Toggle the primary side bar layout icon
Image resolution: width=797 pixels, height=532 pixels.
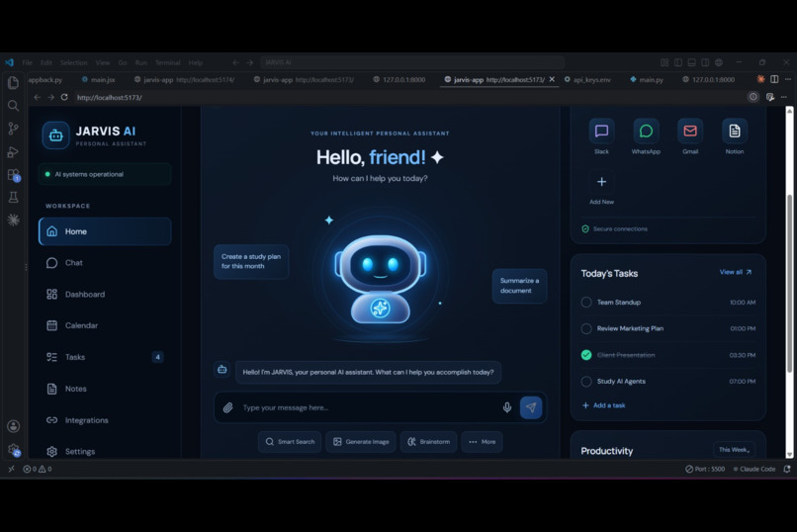(678, 62)
